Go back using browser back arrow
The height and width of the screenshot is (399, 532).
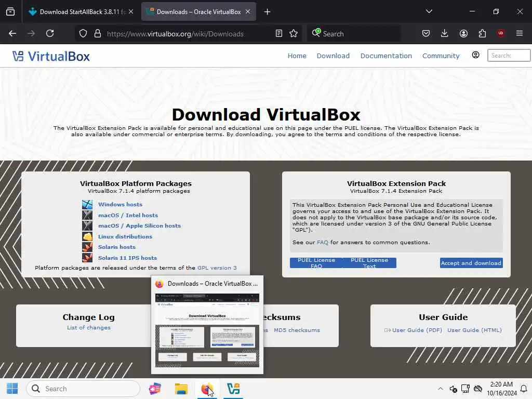12,34
